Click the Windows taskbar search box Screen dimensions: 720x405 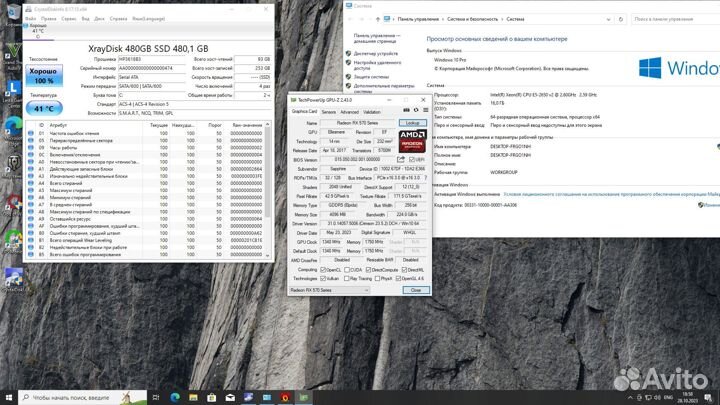tap(83, 397)
